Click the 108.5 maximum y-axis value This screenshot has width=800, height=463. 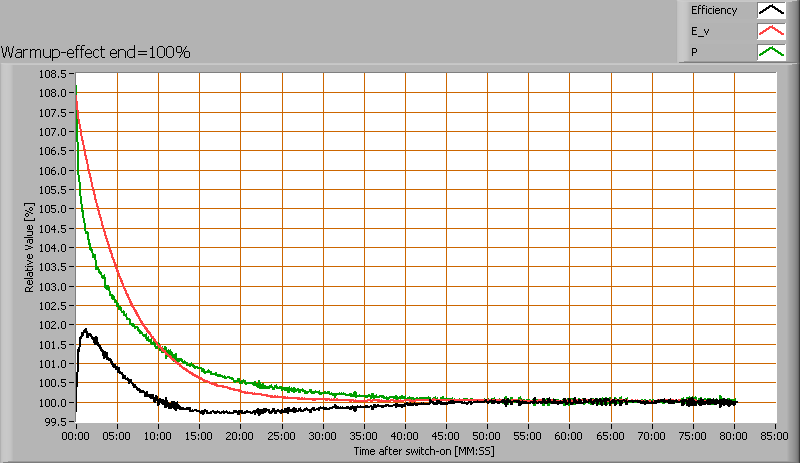[54, 74]
